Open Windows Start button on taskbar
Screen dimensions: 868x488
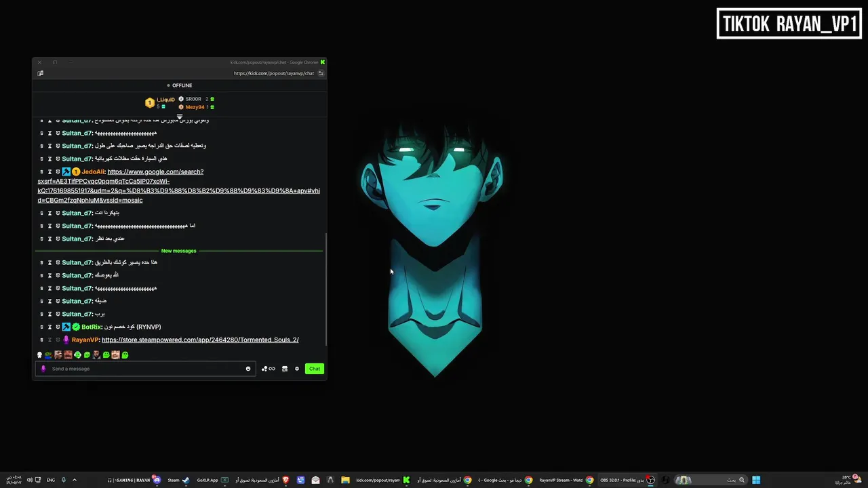point(756,480)
